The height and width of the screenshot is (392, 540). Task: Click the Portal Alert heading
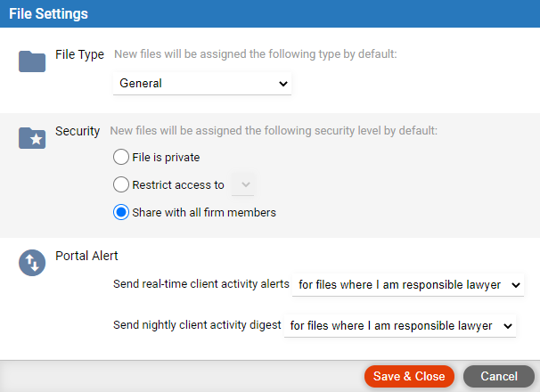(86, 256)
